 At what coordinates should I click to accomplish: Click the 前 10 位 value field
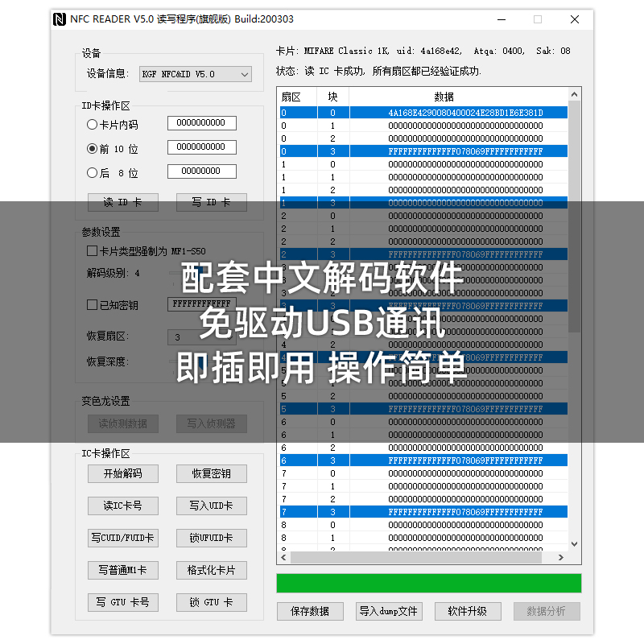202,147
